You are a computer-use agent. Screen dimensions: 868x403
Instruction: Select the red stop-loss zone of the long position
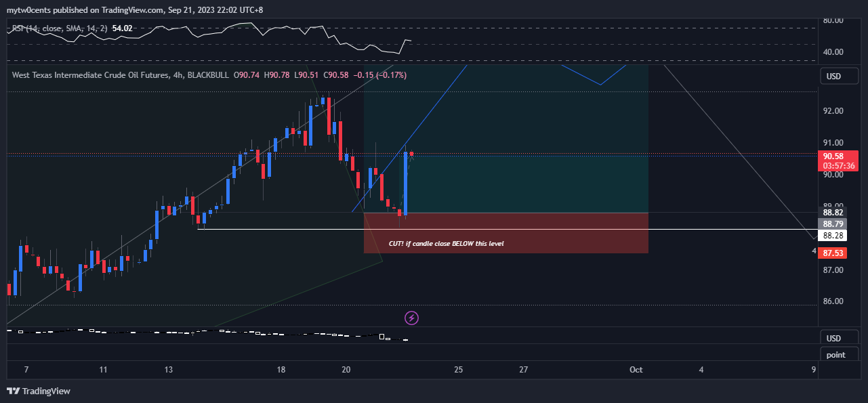(505, 233)
